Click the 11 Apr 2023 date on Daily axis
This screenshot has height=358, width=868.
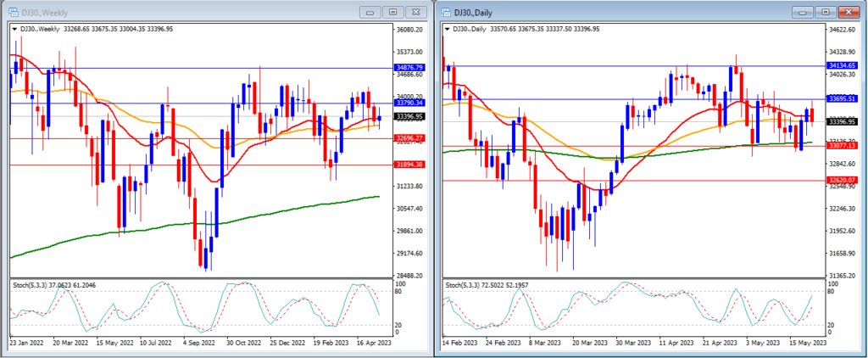tap(677, 343)
